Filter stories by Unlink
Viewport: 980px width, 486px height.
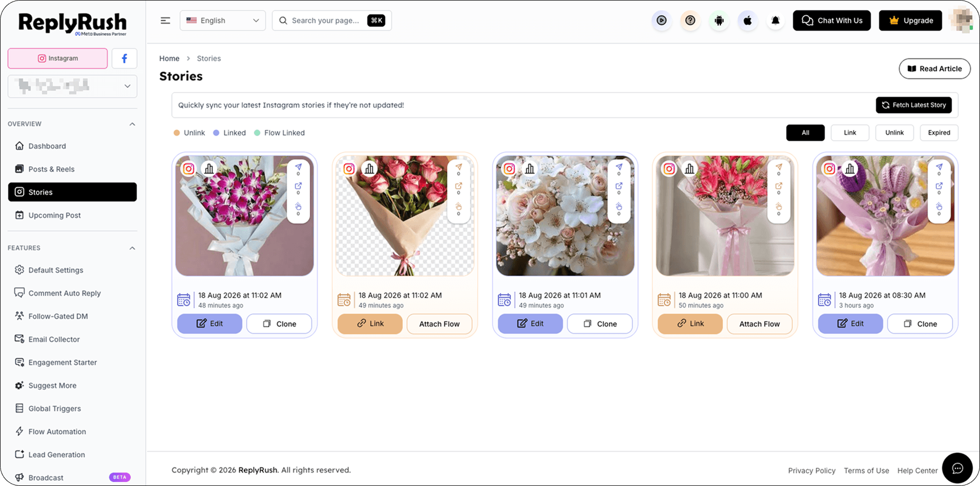(x=894, y=133)
